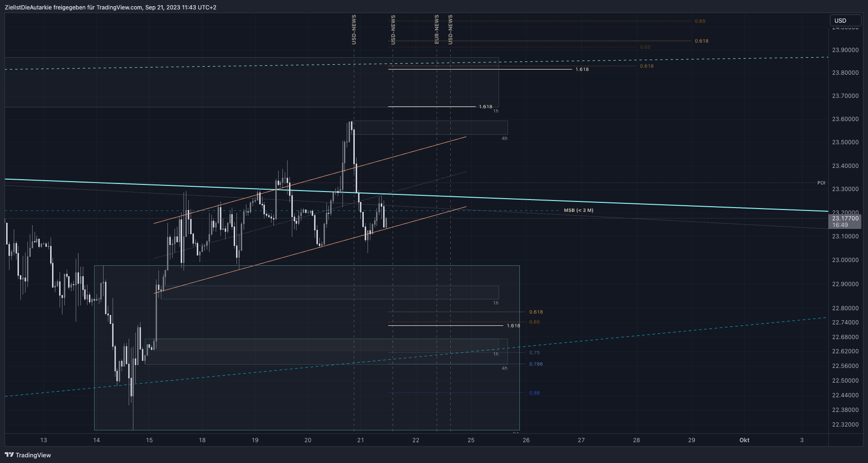
Task: Select the current price label 23.17700
Action: pos(845,218)
